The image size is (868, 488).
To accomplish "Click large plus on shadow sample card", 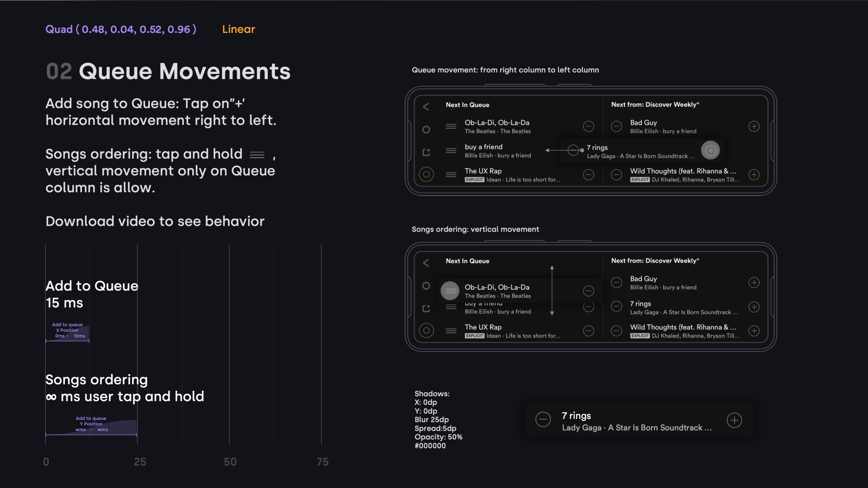I will 734,420.
